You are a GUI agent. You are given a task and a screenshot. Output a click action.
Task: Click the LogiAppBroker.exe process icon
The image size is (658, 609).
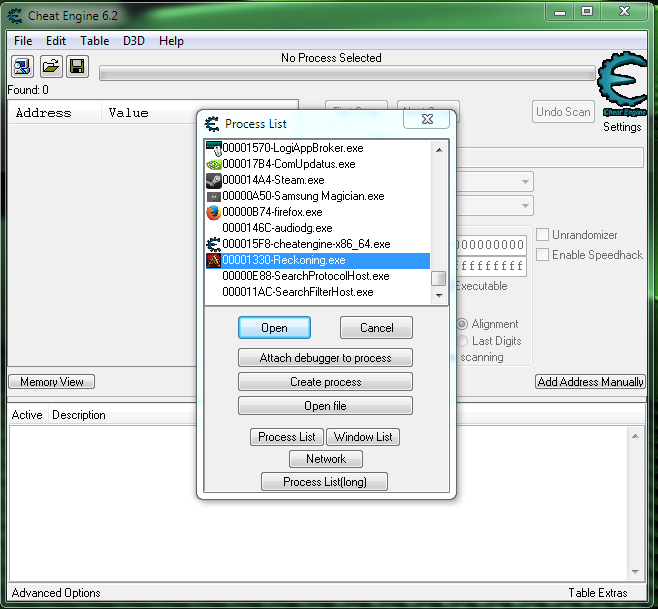(214, 148)
